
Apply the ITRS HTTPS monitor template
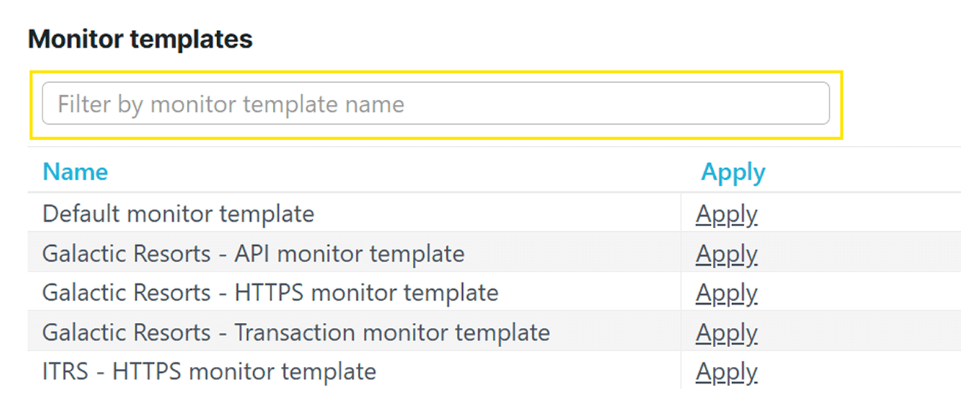tap(726, 371)
